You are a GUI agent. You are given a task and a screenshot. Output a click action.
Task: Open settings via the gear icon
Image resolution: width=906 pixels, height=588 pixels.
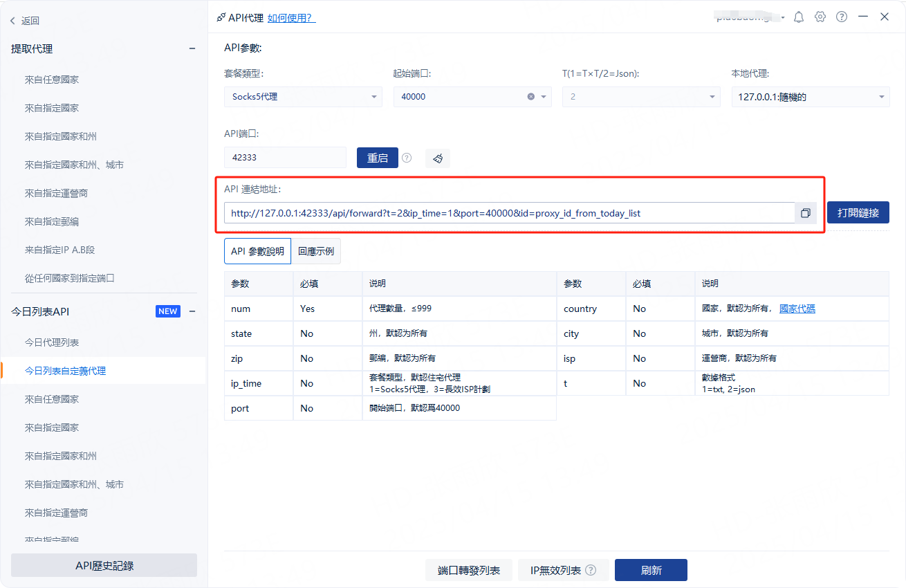[820, 17]
